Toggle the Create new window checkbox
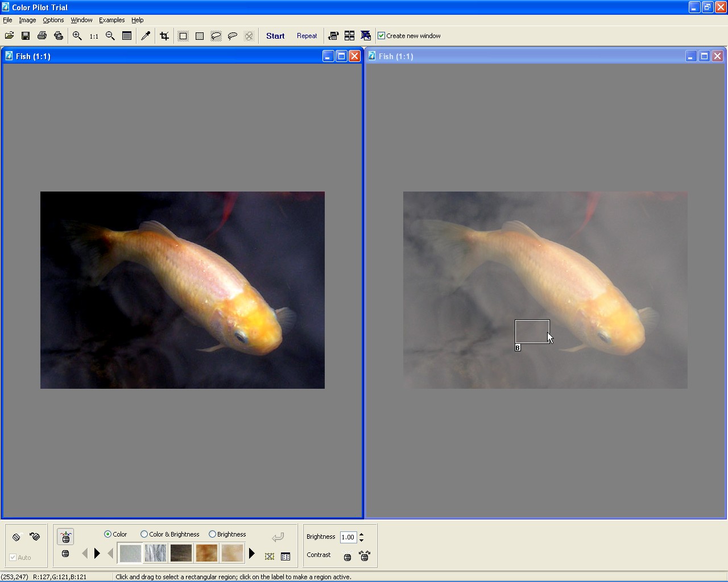This screenshot has width=728, height=582. coord(382,36)
